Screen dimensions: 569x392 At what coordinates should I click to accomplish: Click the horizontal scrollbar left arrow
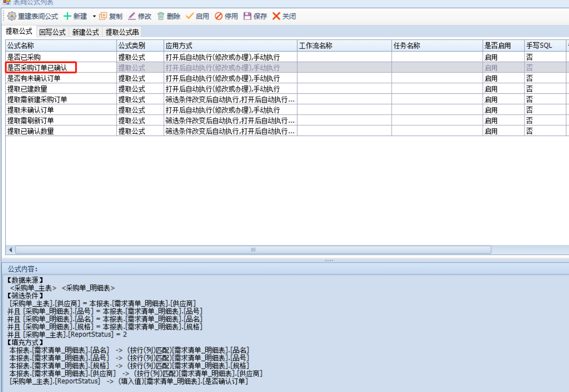pyautogui.click(x=11, y=250)
